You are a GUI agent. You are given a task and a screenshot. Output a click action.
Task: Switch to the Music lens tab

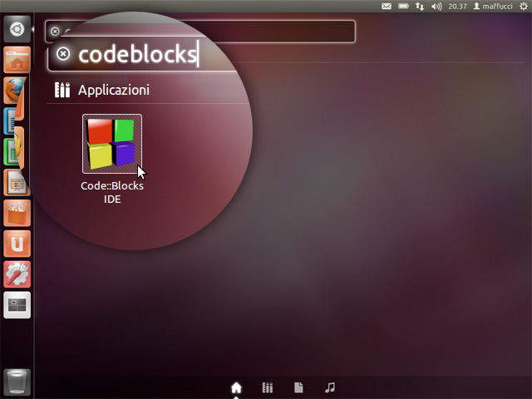[330, 387]
